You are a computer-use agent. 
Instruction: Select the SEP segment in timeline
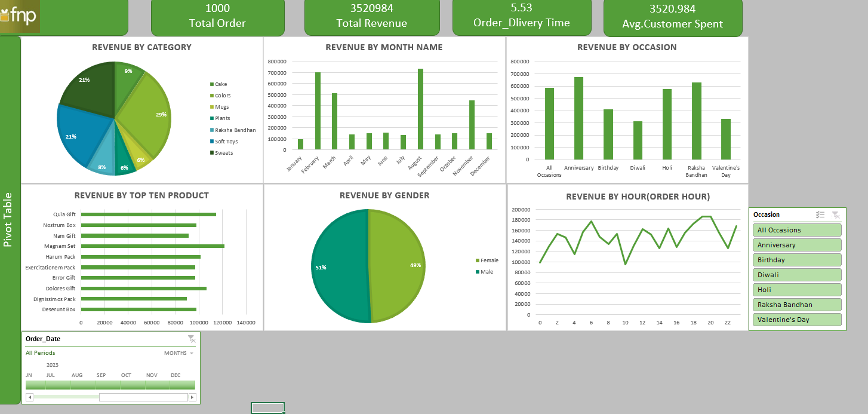(109, 385)
